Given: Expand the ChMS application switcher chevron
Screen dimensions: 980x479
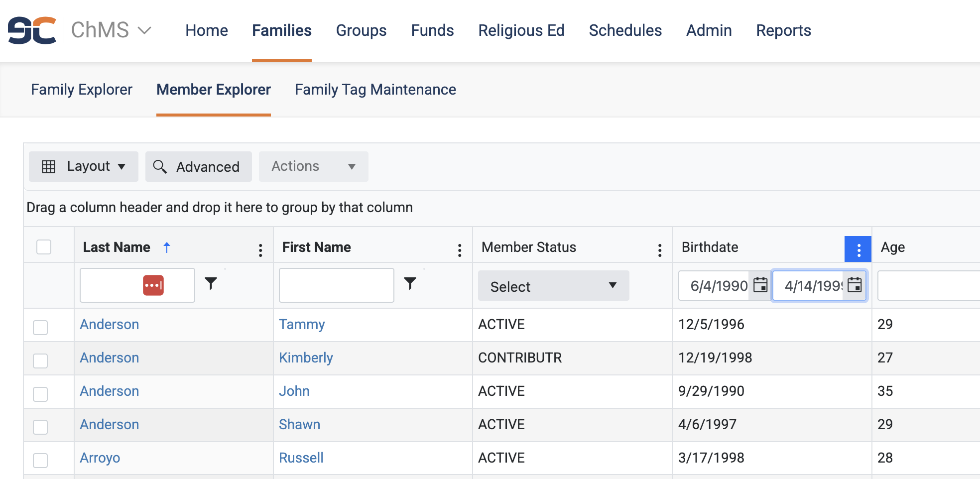Looking at the screenshot, I should click(x=144, y=31).
